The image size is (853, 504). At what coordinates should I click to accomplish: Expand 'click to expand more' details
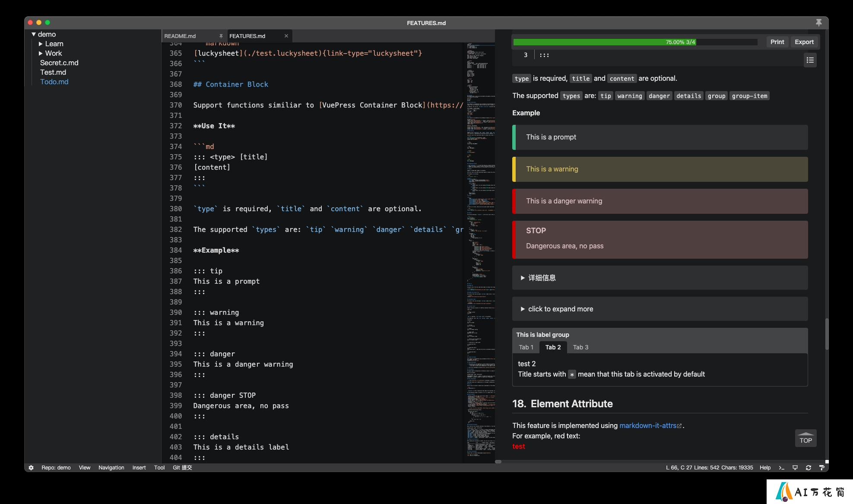click(660, 309)
